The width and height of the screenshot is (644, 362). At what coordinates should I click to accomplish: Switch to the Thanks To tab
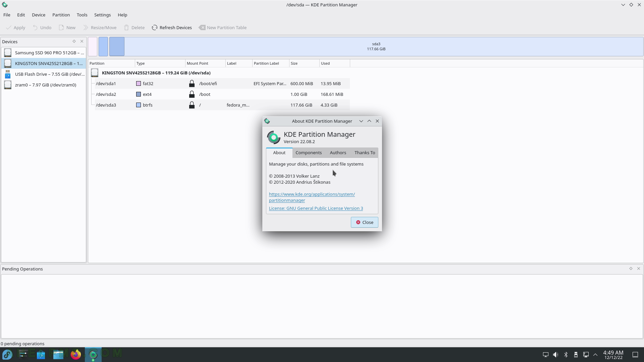(x=365, y=153)
